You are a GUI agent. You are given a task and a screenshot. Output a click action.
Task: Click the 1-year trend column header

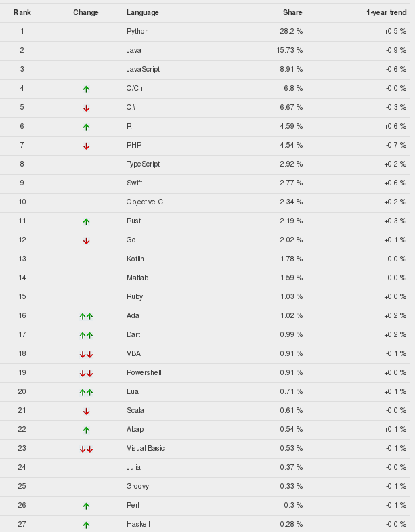tap(386, 13)
